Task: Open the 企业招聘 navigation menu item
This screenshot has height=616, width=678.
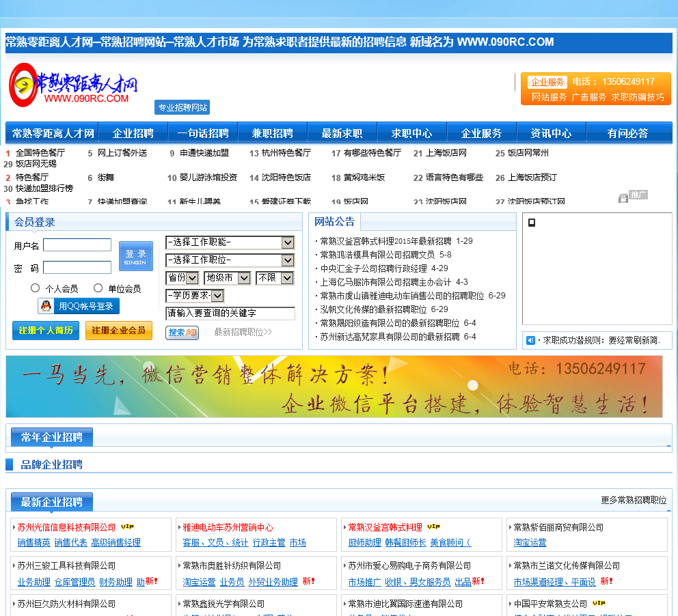Action: pos(133,133)
